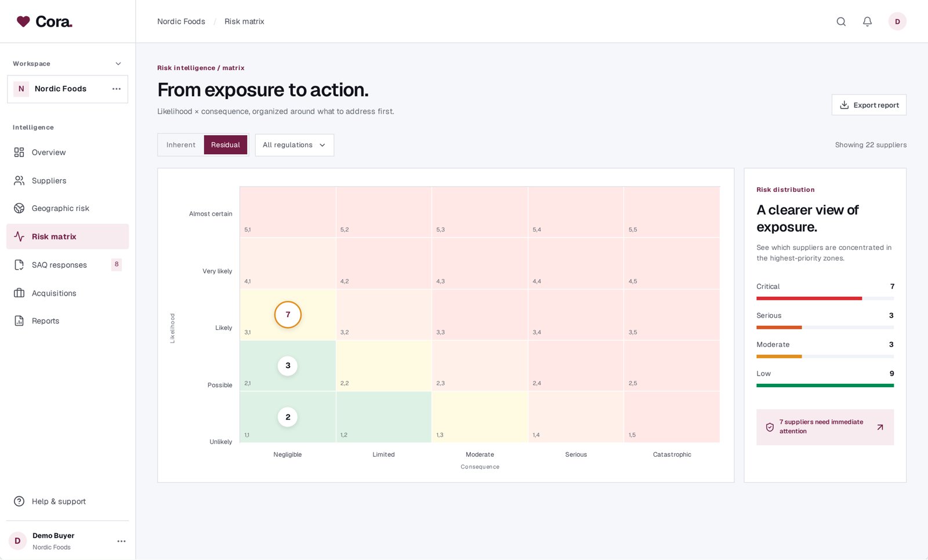The height and width of the screenshot is (560, 928).
Task: Go to Suppliers in sidebar
Action: 67,181
